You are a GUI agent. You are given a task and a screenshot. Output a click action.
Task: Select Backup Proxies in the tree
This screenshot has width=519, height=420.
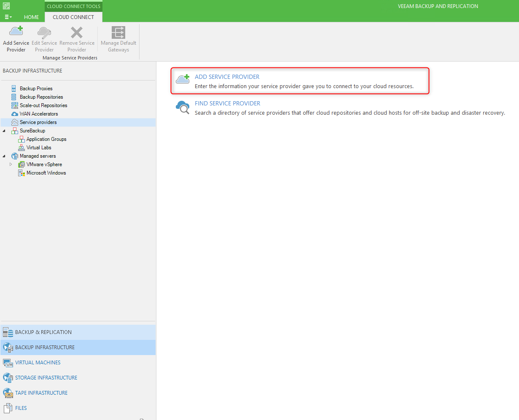click(x=36, y=89)
